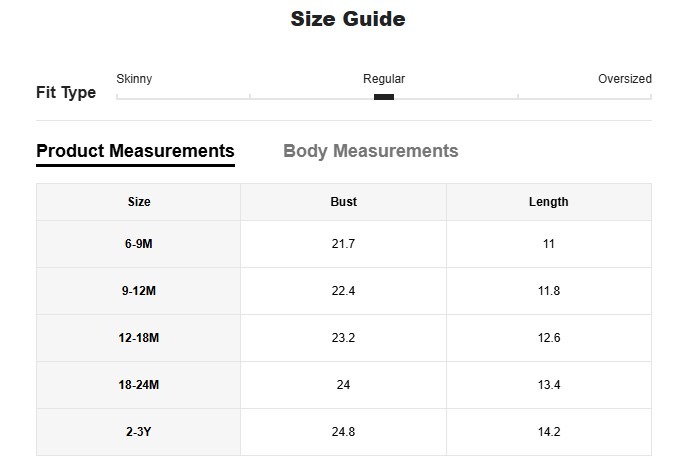Select the Product Measurements tab
Image resolution: width=690 pixels, height=469 pixels.
point(135,151)
